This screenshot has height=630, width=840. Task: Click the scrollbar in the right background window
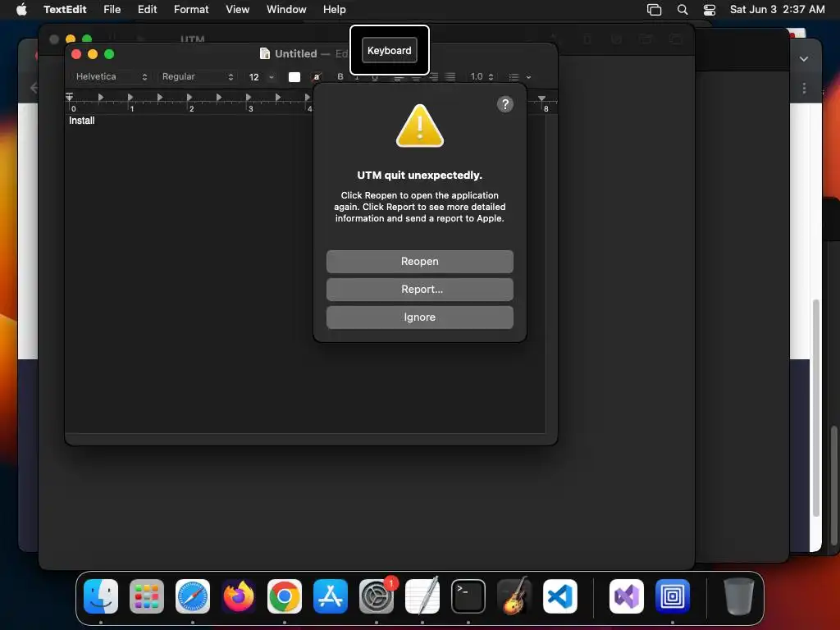[x=816, y=407]
